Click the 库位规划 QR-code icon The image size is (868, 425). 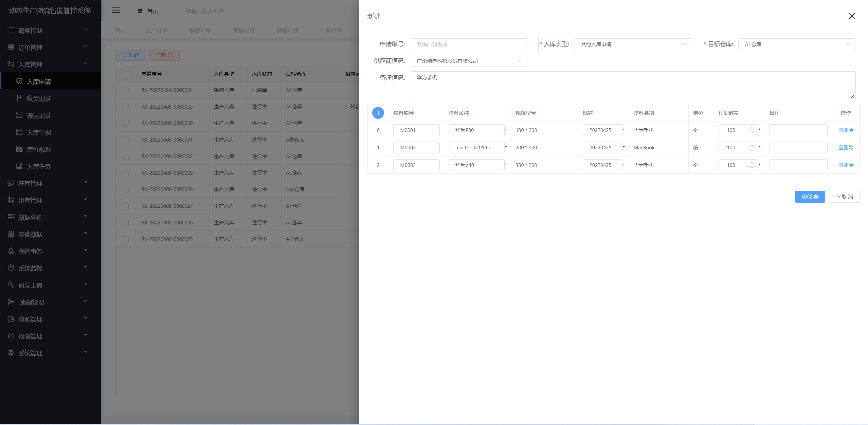point(19,149)
